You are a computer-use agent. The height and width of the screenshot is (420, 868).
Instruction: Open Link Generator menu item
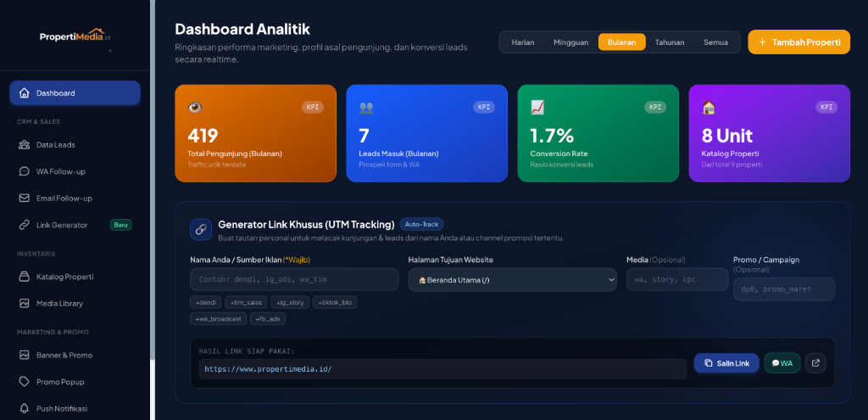coord(75,225)
